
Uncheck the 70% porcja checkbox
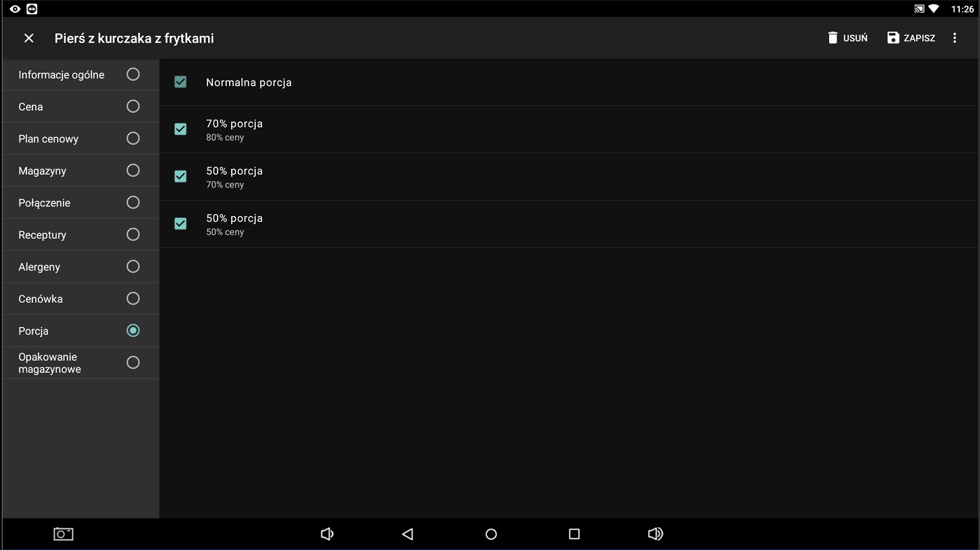pyautogui.click(x=181, y=129)
